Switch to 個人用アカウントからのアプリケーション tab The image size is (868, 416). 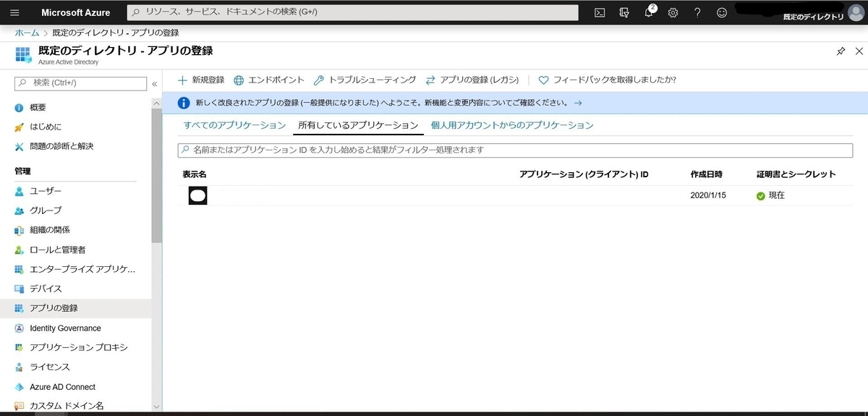[x=512, y=125]
